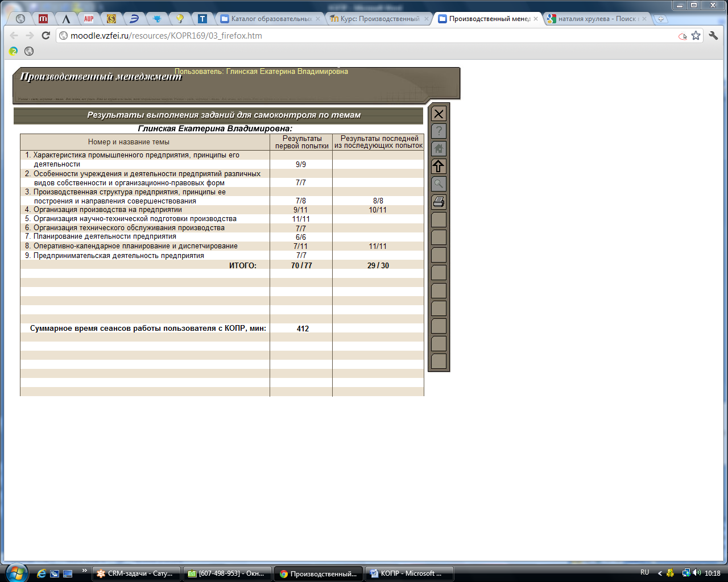Open search with the magnifier sidebar icon

439,184
